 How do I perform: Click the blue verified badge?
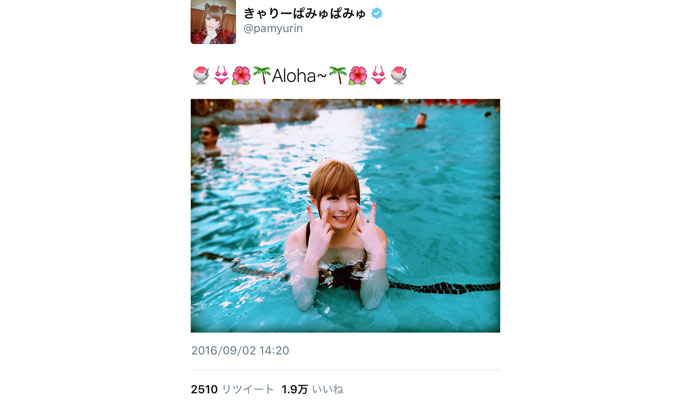point(377,13)
